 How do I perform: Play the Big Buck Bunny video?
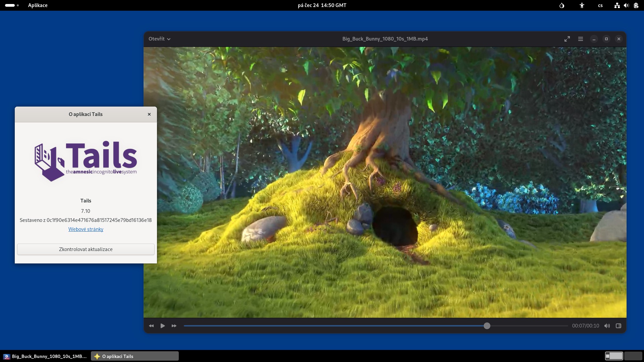click(x=163, y=326)
